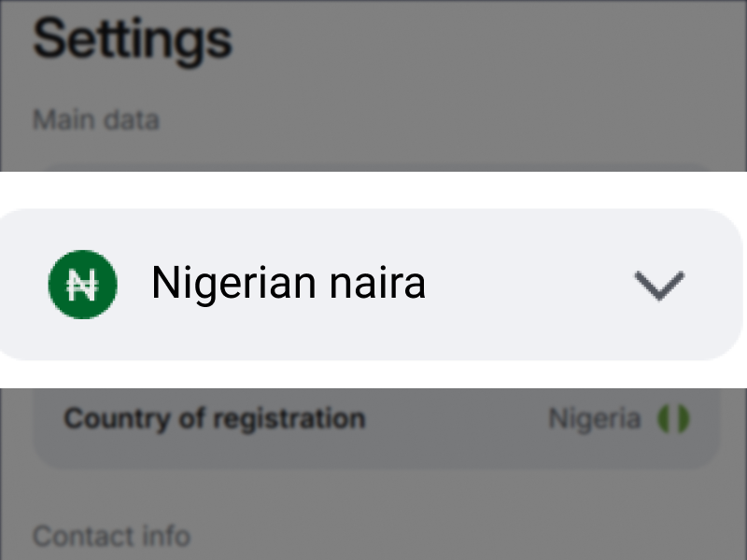Tap the white highlight strip below the currency field
Screen dimensions: 747x560
(x=373, y=374)
